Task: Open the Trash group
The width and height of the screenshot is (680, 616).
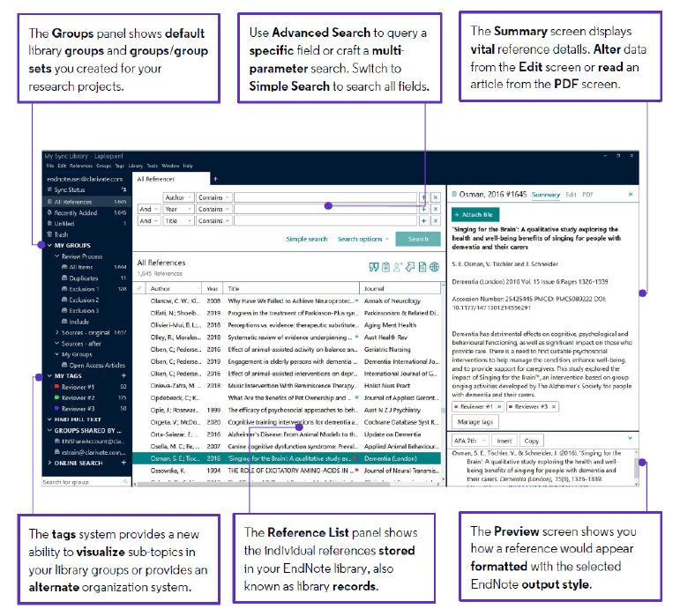Action: (x=61, y=234)
